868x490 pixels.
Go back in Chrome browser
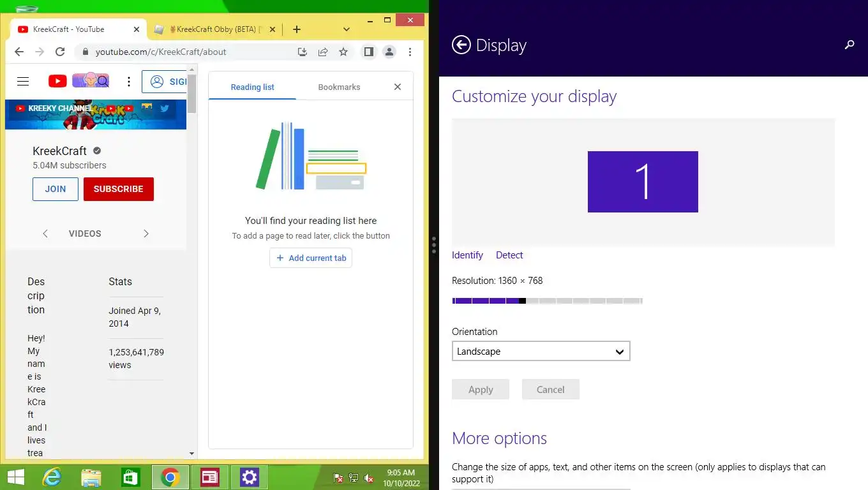point(19,52)
